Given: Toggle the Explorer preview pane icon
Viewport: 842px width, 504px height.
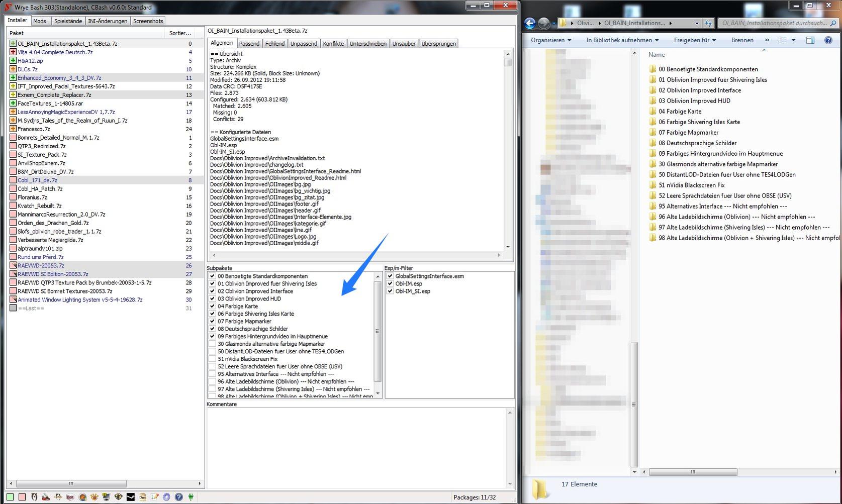Looking at the screenshot, I should pyautogui.click(x=810, y=40).
